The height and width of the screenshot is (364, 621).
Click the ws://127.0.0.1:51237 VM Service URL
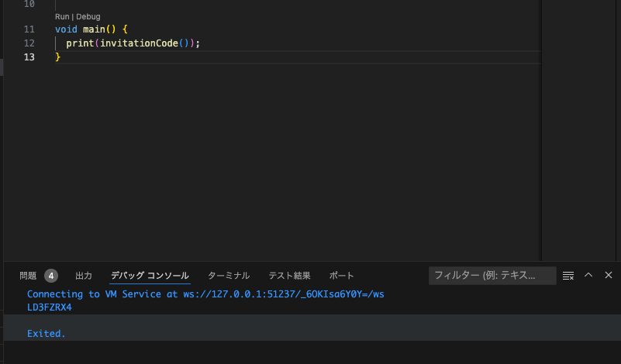pos(284,294)
